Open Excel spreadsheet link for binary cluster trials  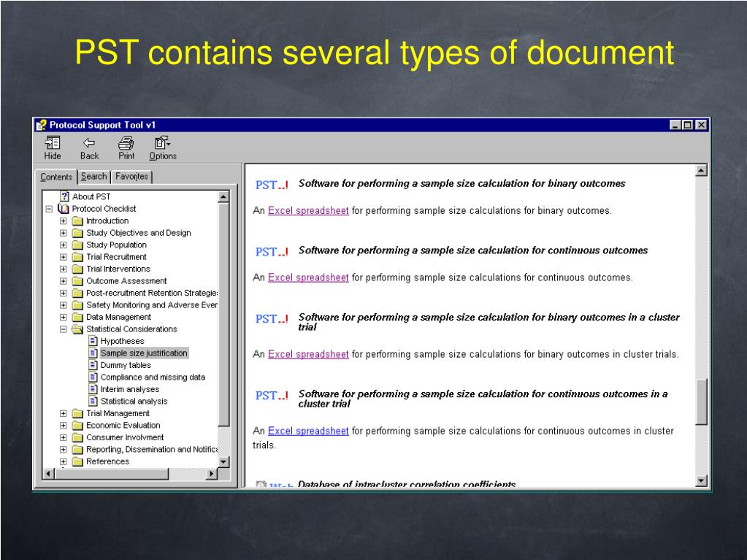(x=308, y=354)
